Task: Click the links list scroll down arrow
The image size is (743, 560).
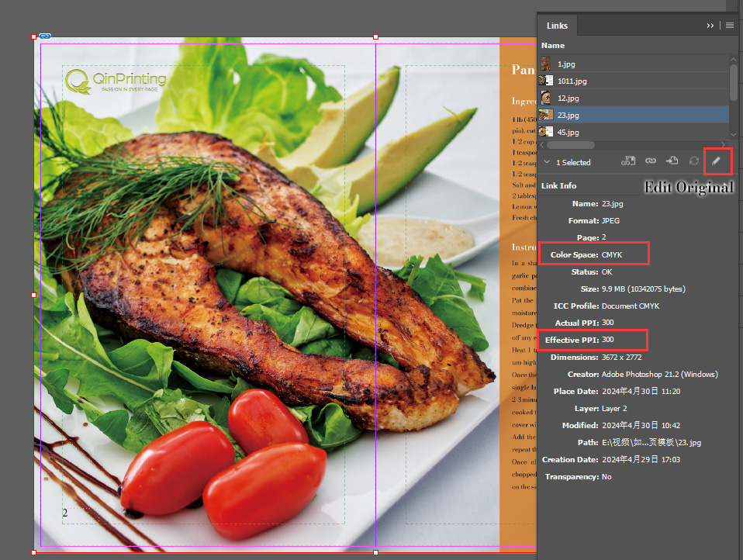Action: pyautogui.click(x=734, y=134)
